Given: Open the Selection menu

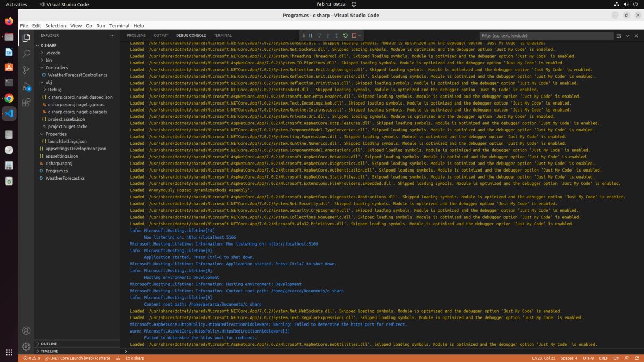Looking at the screenshot, I should (x=56, y=26).
